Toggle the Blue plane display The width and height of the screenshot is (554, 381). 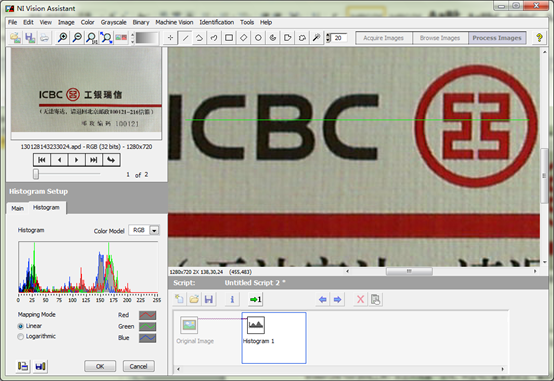click(x=147, y=338)
